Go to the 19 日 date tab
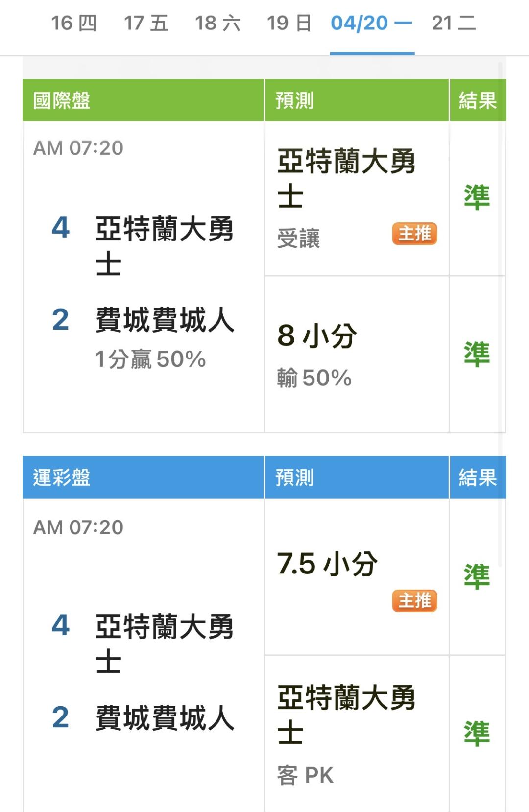This screenshot has width=529, height=812. click(x=289, y=23)
